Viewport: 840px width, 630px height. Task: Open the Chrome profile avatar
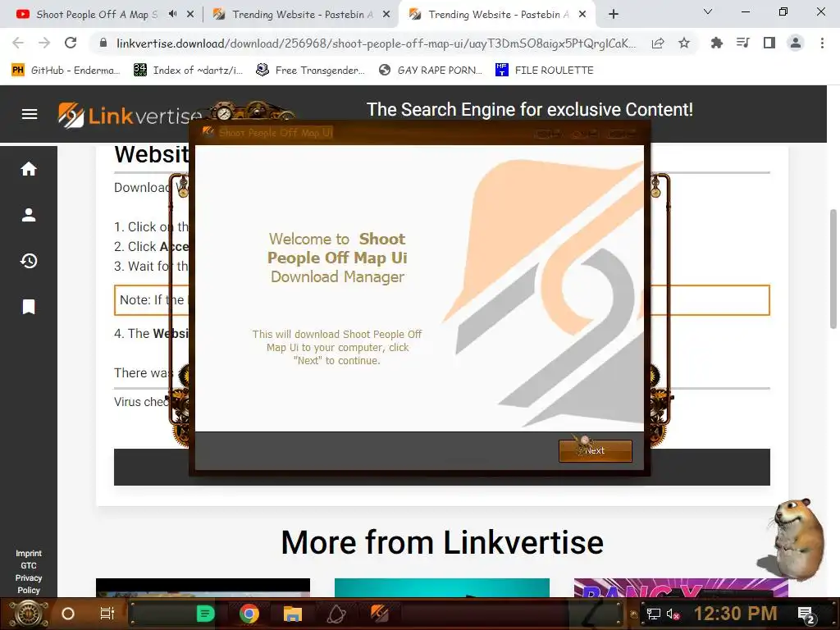coord(796,43)
